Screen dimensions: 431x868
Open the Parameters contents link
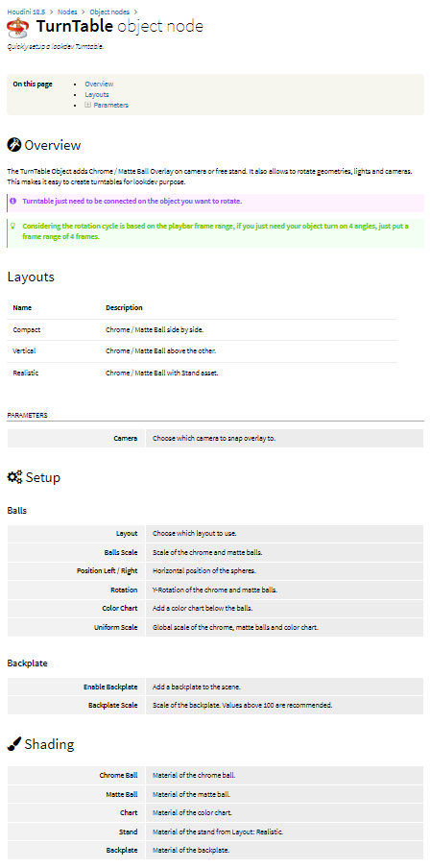[x=111, y=105]
